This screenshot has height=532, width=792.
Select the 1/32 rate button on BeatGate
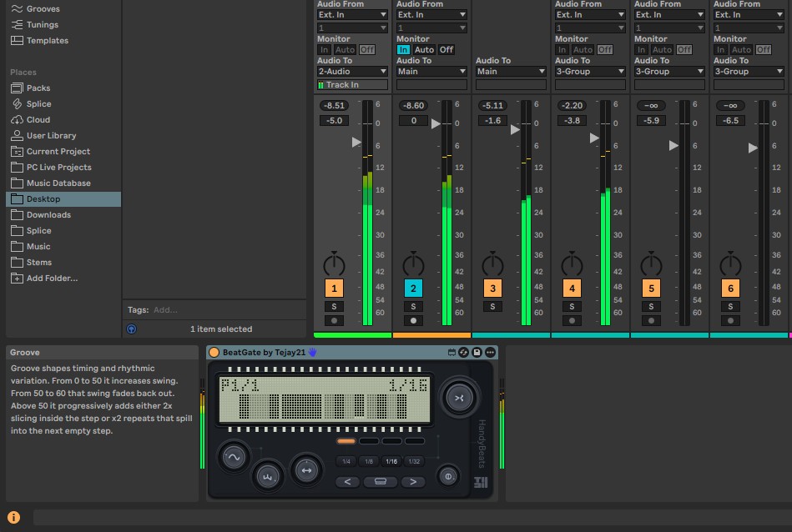[x=413, y=461]
